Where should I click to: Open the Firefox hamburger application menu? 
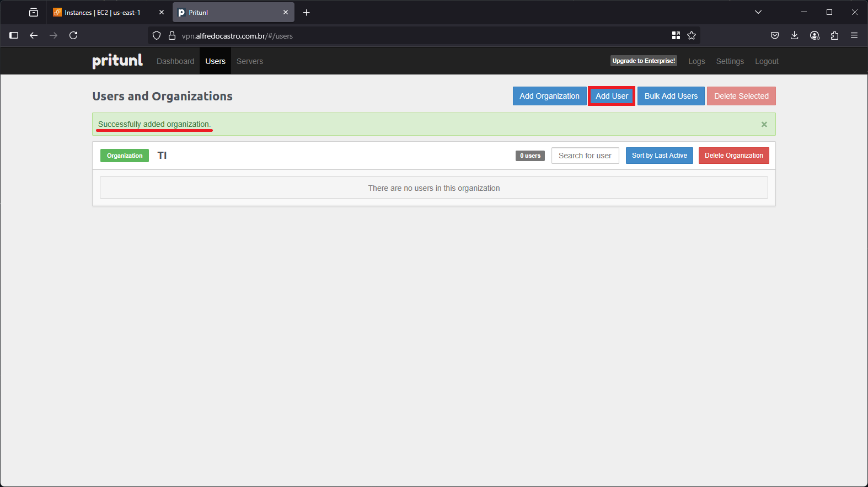click(854, 35)
